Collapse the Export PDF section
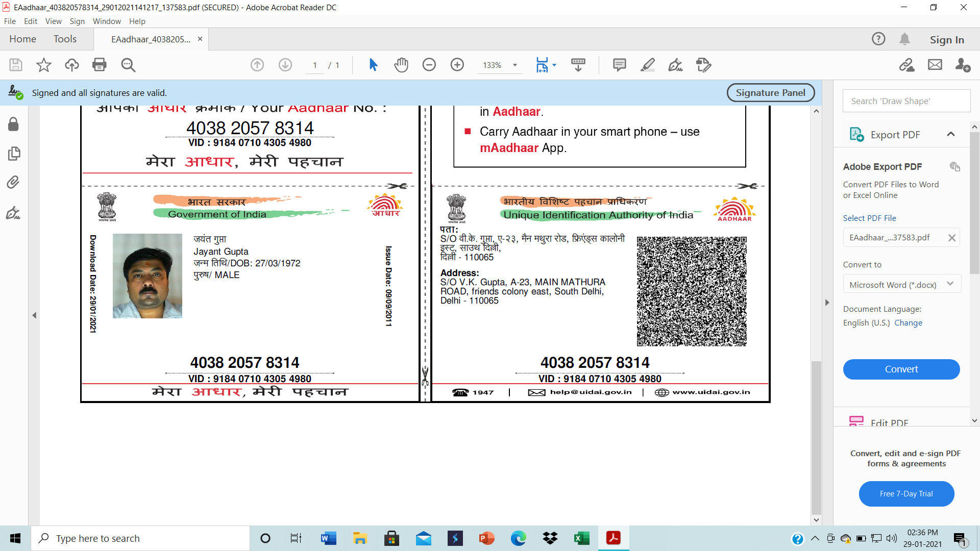 [x=950, y=134]
